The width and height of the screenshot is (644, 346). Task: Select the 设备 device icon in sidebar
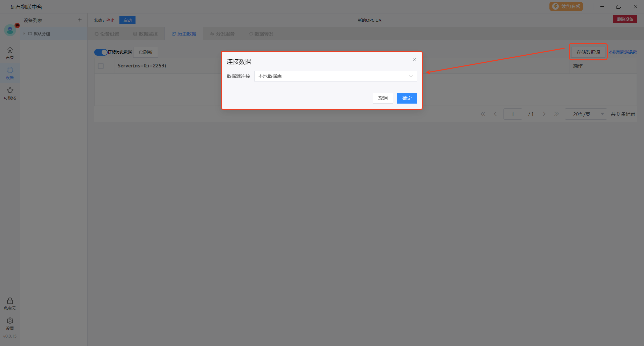(10, 73)
